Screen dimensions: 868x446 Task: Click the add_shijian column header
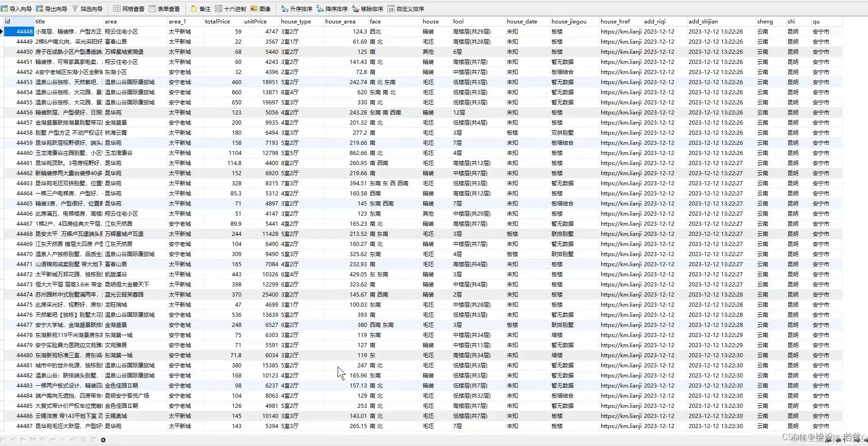point(721,21)
